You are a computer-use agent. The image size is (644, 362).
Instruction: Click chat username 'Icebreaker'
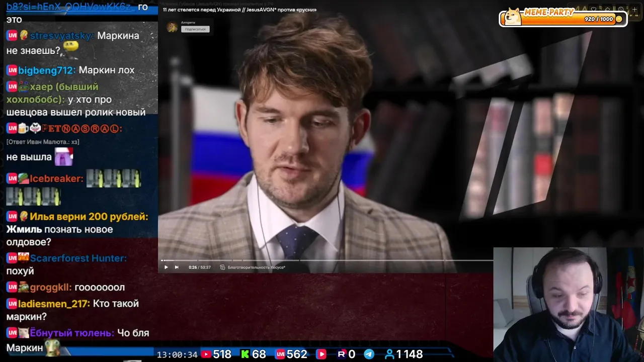(56, 178)
